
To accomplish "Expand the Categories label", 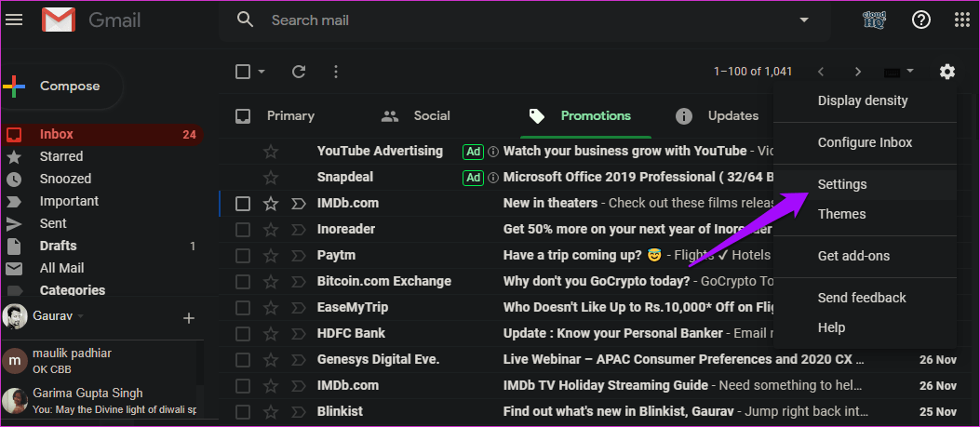I will (x=72, y=290).
